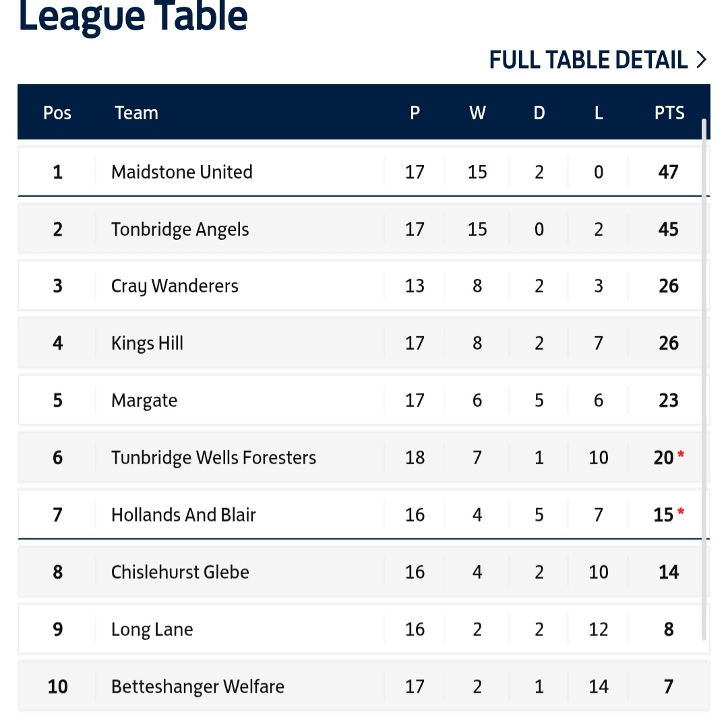The image size is (728, 727).
Task: Click Hollands And Blair team name
Action: click(183, 515)
